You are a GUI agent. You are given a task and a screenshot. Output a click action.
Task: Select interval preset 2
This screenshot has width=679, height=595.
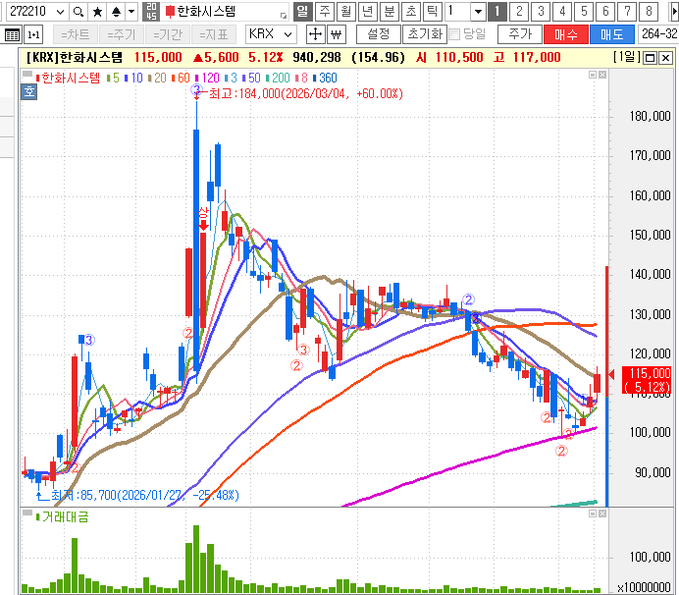519,11
